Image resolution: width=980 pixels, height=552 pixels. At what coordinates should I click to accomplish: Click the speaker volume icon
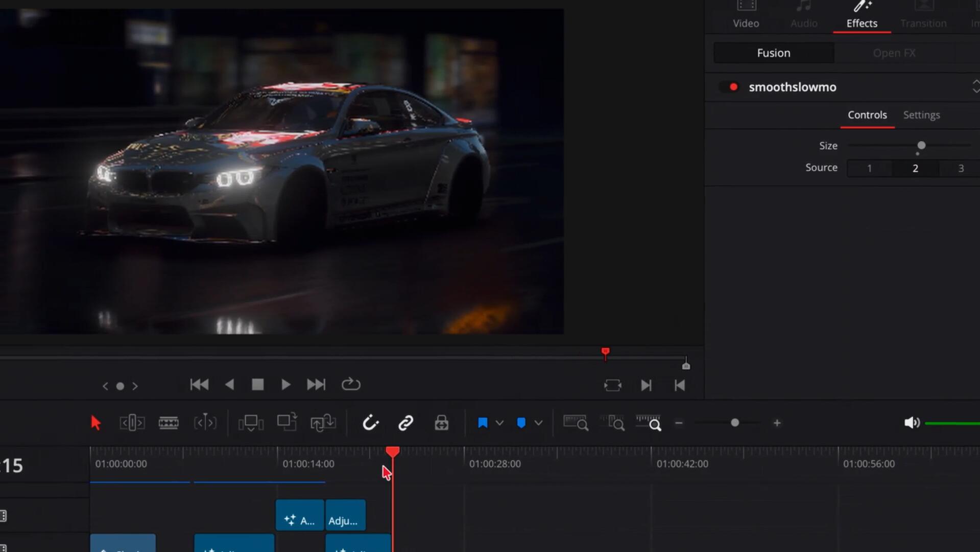click(912, 423)
